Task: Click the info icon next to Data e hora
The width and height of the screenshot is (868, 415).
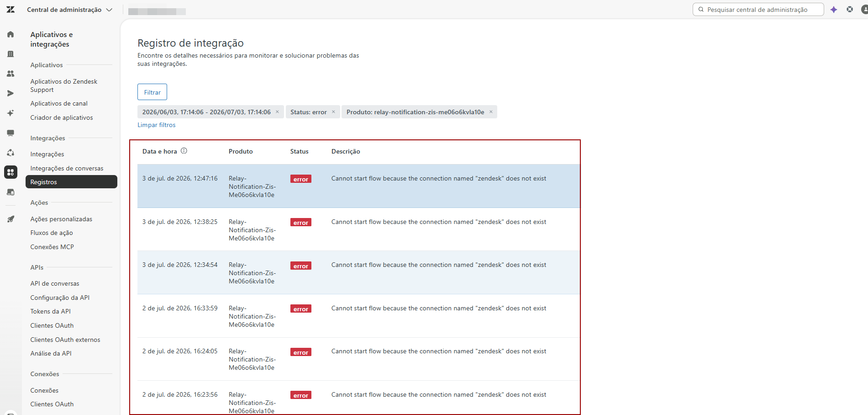Action: [x=184, y=151]
